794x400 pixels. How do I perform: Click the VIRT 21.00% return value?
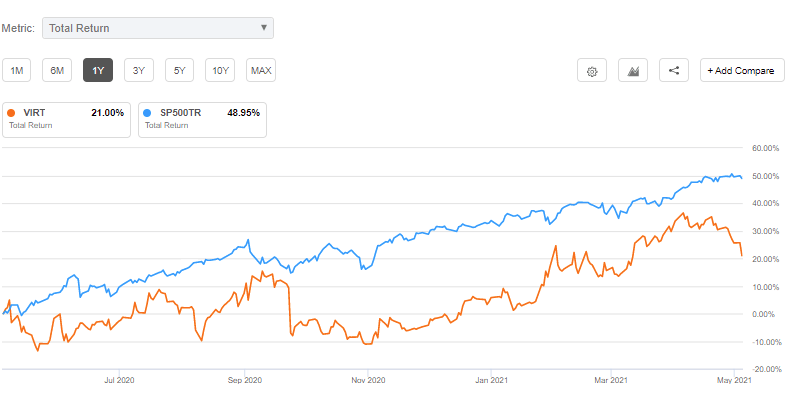pyautogui.click(x=106, y=113)
